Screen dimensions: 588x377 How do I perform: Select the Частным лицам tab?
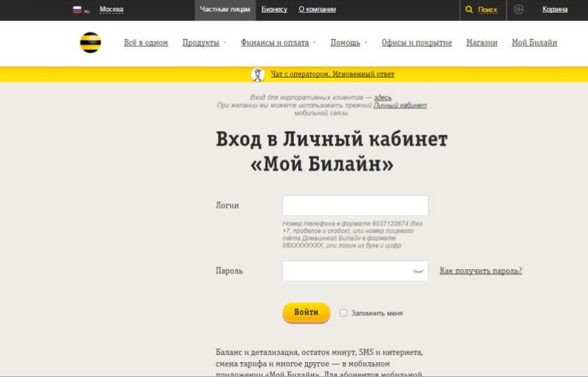(225, 10)
